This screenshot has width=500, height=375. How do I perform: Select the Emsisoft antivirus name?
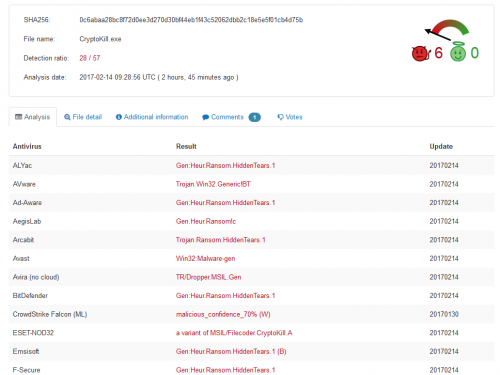click(x=26, y=351)
